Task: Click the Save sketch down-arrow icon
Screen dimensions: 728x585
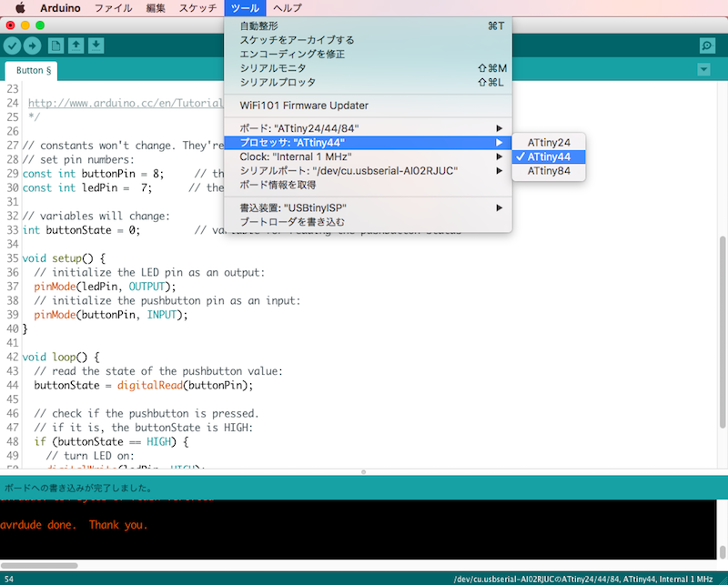Action: pyautogui.click(x=96, y=45)
